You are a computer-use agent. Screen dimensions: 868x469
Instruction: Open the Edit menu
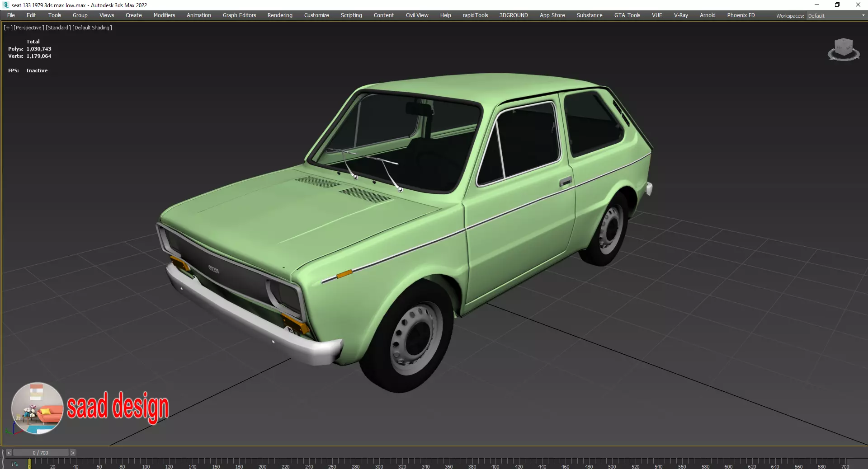click(31, 15)
